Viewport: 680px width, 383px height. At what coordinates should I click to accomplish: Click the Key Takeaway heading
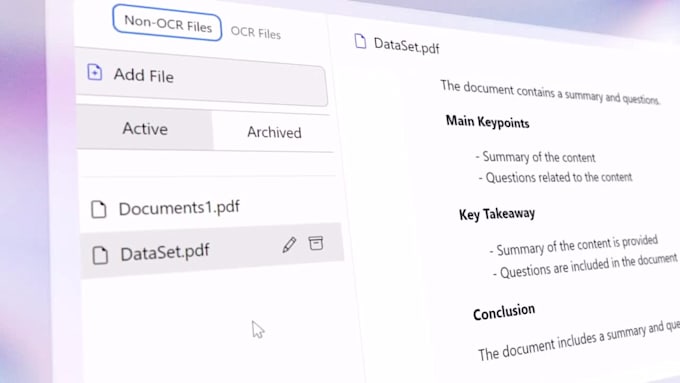pyautogui.click(x=497, y=214)
